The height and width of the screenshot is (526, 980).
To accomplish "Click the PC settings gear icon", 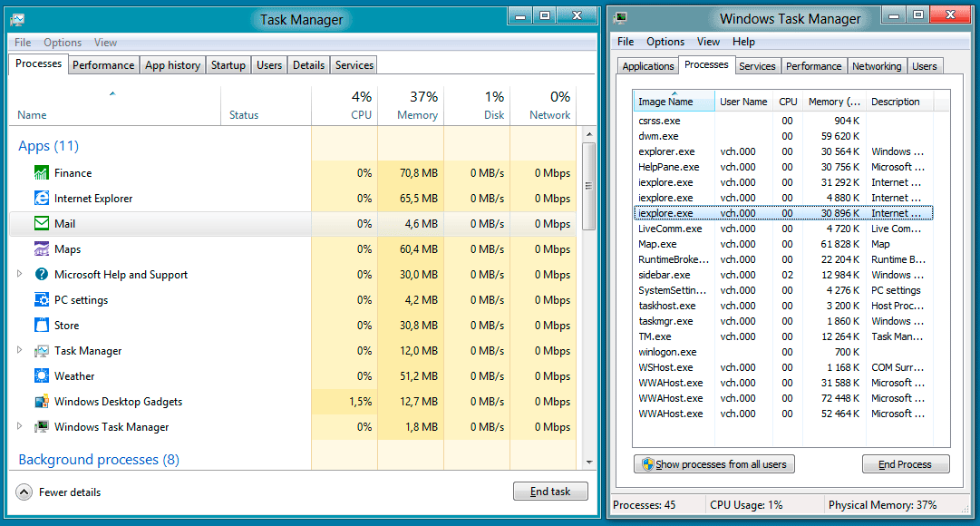I will point(42,299).
